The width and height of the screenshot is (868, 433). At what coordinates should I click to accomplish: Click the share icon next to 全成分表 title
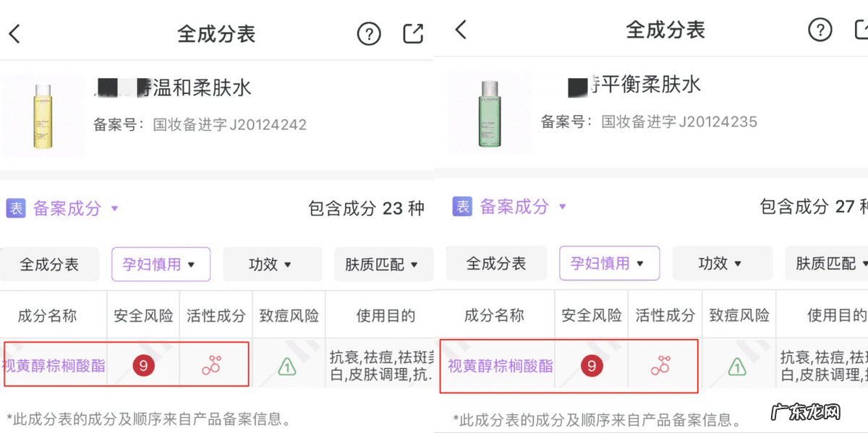[x=412, y=32]
